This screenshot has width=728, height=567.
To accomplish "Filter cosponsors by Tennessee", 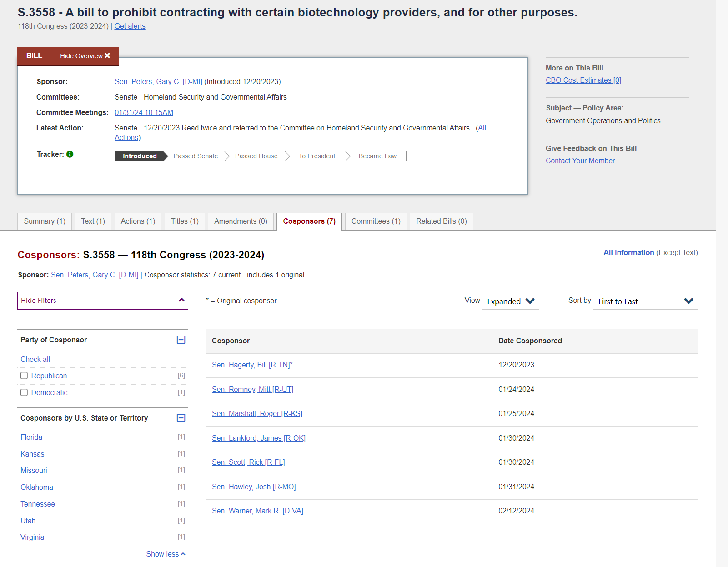I will click(38, 504).
